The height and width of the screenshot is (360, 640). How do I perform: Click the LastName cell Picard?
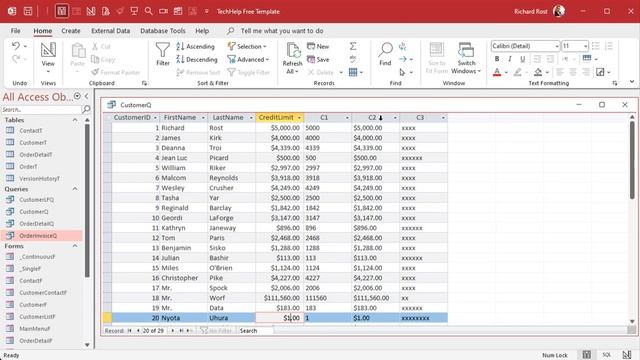pos(231,158)
